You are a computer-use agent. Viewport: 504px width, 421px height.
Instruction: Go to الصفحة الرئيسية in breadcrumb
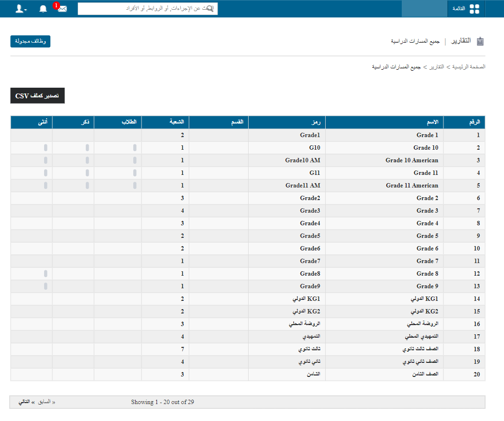tap(469, 67)
